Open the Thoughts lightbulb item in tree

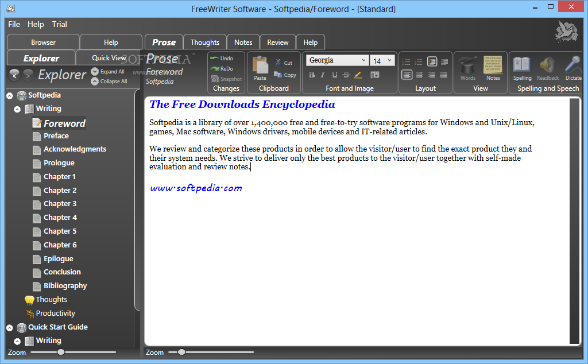[x=46, y=300]
